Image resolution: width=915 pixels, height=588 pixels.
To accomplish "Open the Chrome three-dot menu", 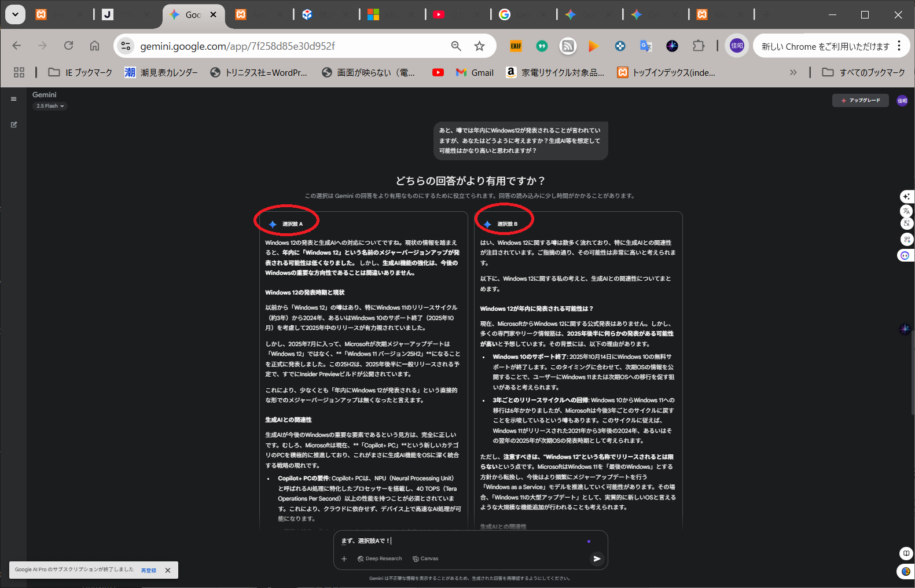I will point(899,46).
